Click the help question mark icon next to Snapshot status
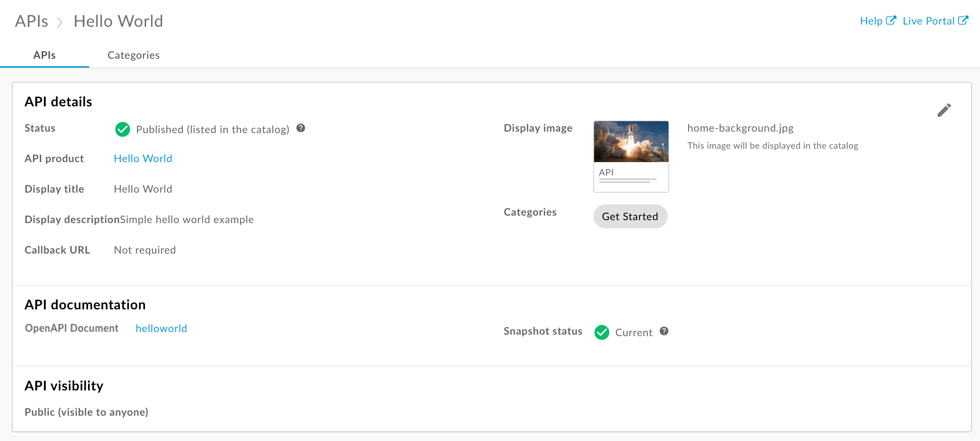The image size is (980, 441). [664, 331]
